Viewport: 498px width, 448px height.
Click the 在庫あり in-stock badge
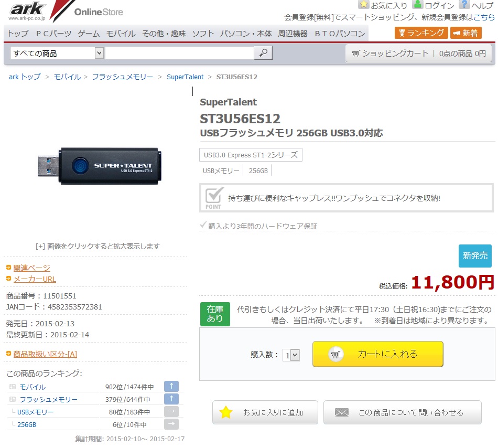(x=215, y=314)
